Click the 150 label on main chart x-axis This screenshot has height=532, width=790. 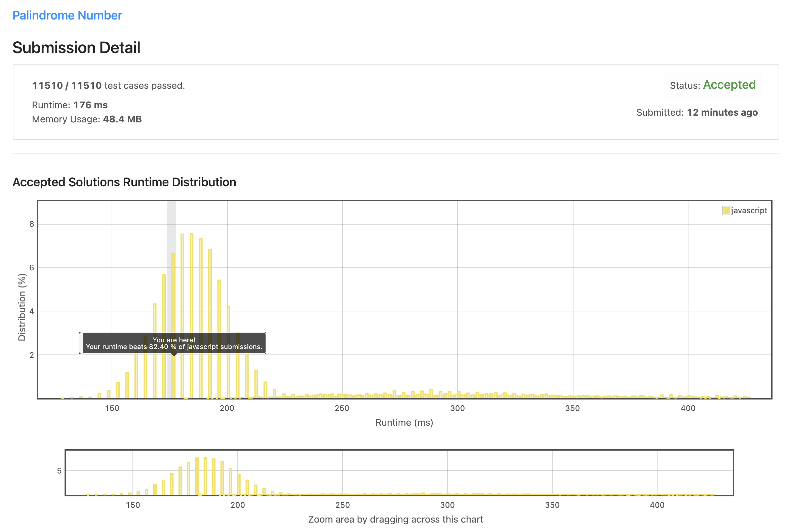coord(112,408)
